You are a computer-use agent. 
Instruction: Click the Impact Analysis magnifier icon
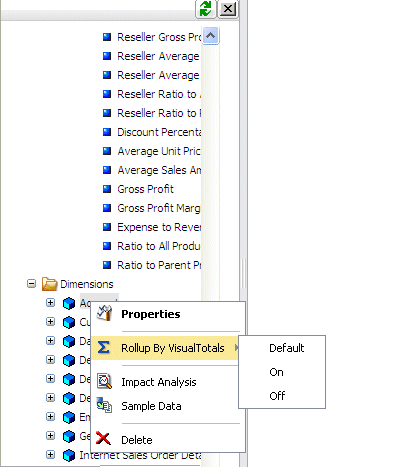click(104, 381)
